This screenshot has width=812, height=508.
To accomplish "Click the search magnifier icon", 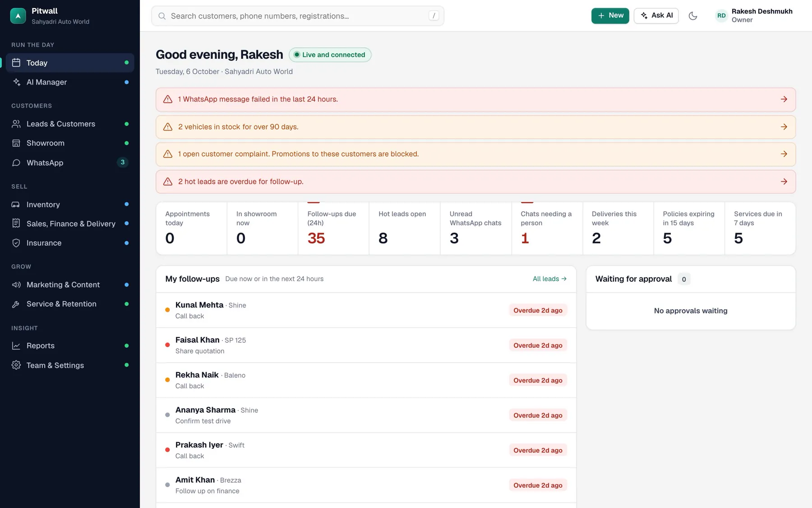I will pos(162,16).
